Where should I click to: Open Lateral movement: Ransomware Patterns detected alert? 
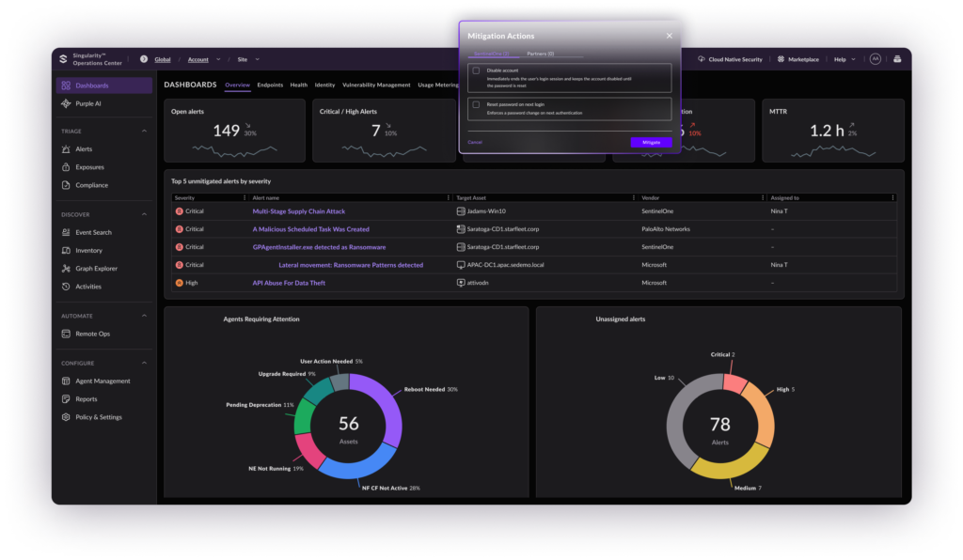351,265
